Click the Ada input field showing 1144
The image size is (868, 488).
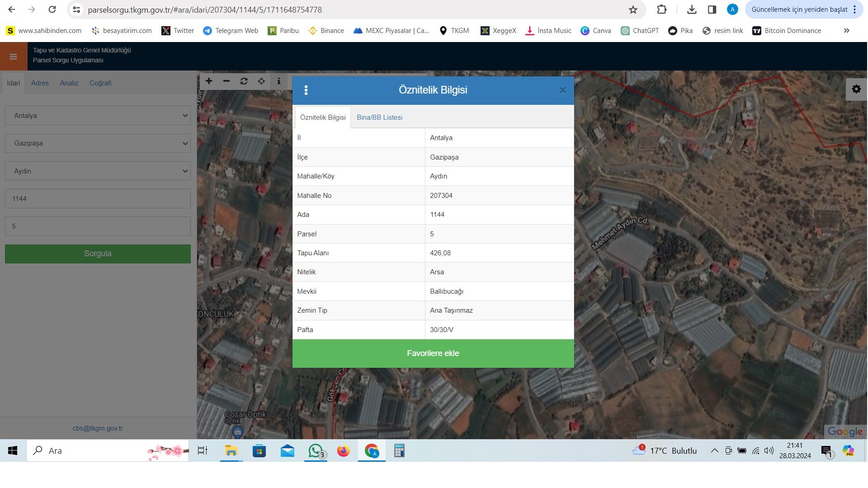(98, 199)
